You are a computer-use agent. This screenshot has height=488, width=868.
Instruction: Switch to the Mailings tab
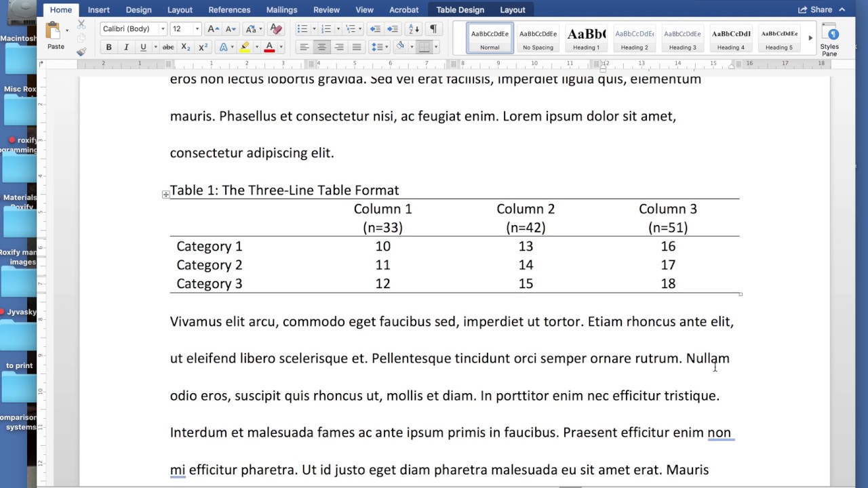pos(281,9)
